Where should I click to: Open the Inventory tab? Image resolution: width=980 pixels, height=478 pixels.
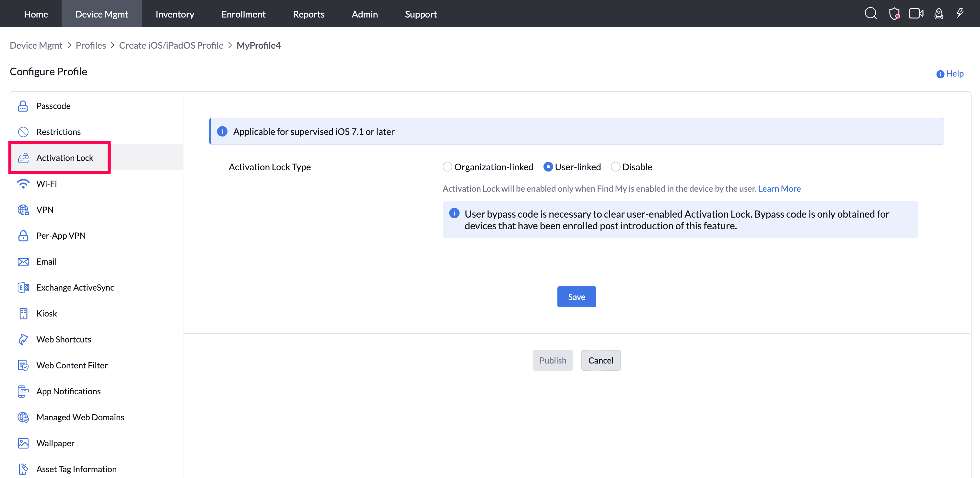[175, 14]
